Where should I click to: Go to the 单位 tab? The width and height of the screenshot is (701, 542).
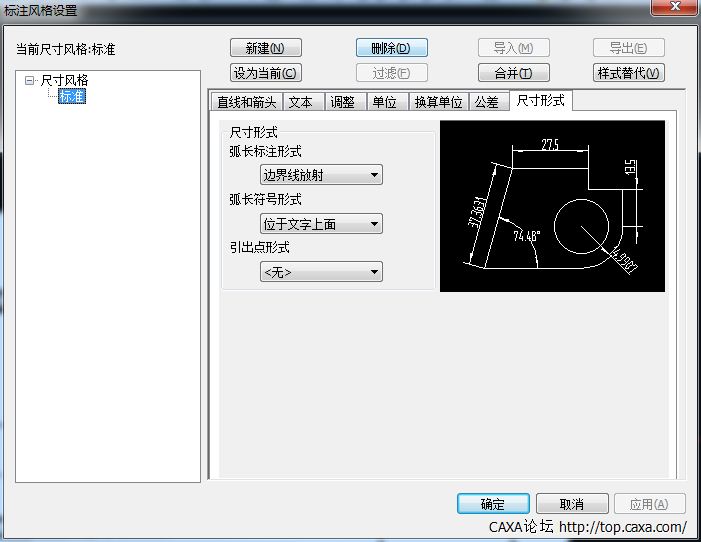tap(384, 102)
